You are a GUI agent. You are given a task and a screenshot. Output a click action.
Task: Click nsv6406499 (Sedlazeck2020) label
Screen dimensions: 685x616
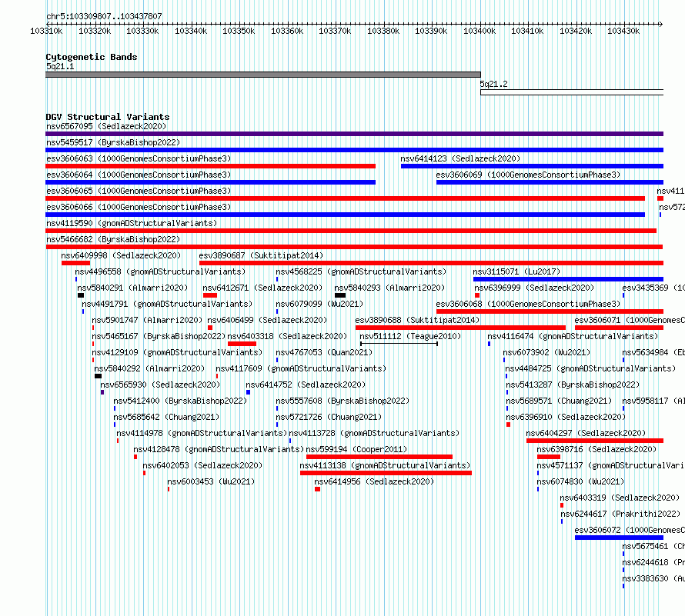[x=267, y=320]
